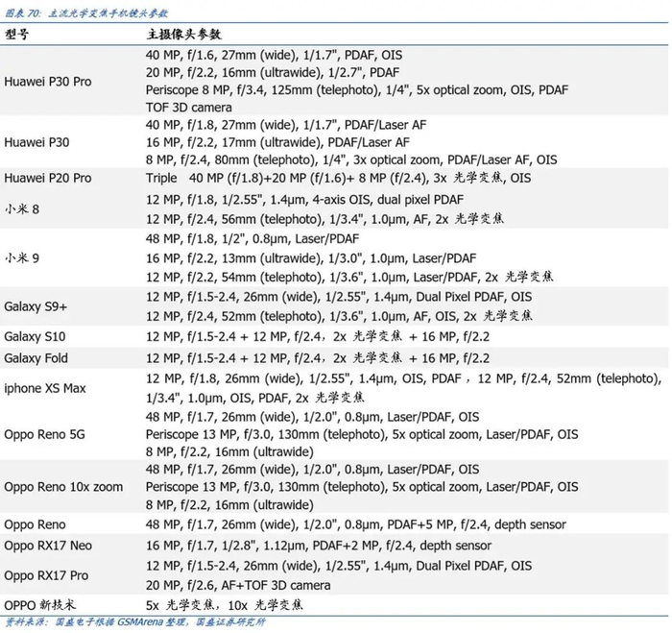Screen dimensions: 672x633
Task: Select the 'iphone XS Max' model cell
Action: click(x=45, y=389)
